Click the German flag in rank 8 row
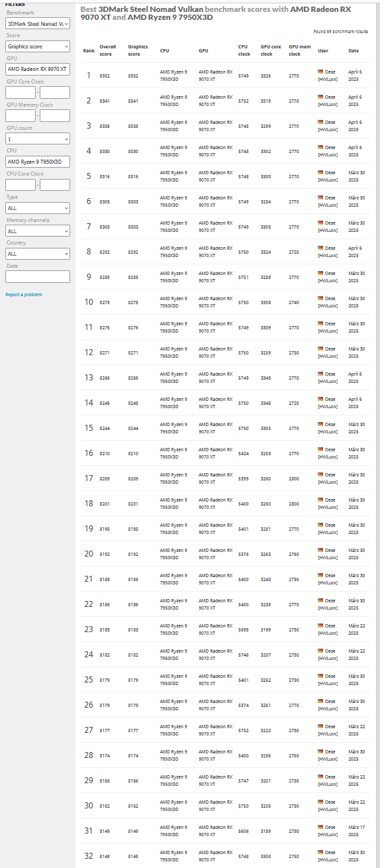 (320, 248)
